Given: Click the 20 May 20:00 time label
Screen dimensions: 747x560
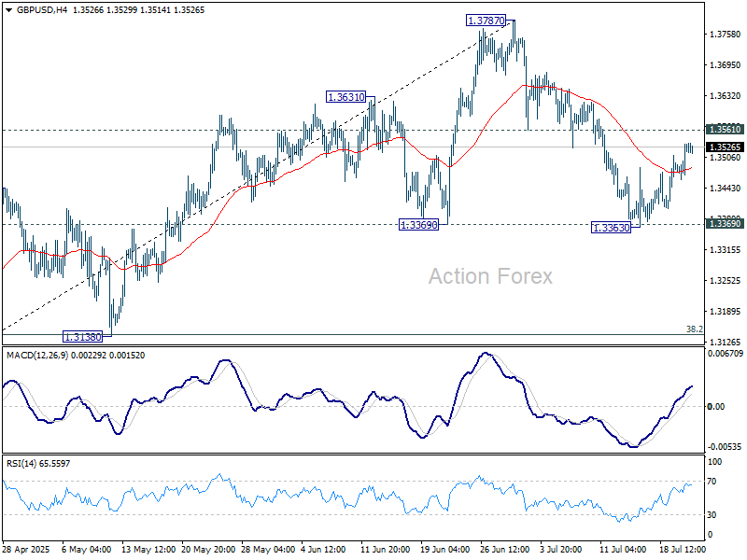Looking at the screenshot, I should click(208, 550).
